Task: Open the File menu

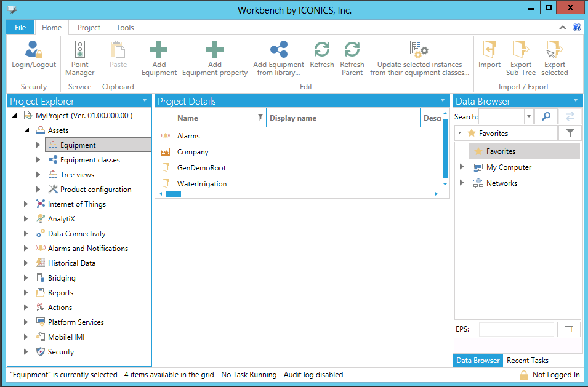Action: point(20,28)
